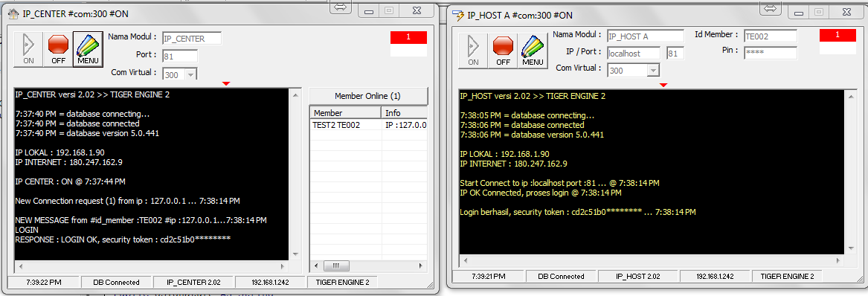Click TIGER ENGINE 2 status in IP_CENTER
The width and height of the screenshot is (868, 296).
343,282
